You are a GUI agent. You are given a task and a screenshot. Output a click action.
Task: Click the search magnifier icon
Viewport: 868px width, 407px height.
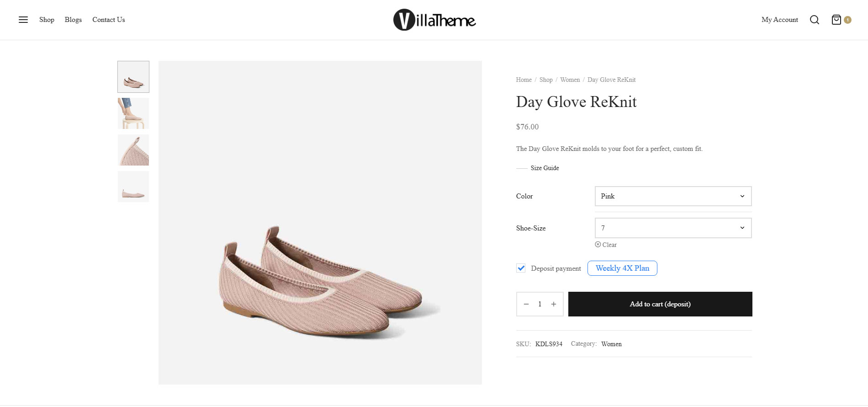(x=815, y=20)
